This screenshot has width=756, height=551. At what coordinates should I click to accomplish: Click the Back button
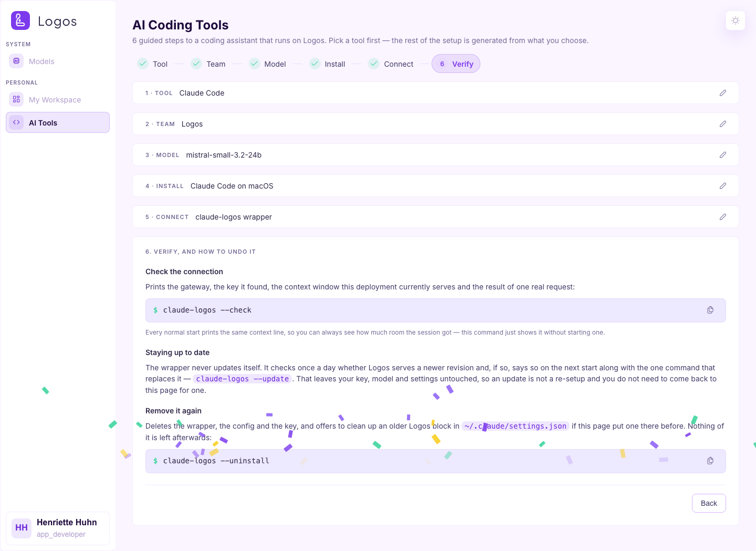pos(709,503)
